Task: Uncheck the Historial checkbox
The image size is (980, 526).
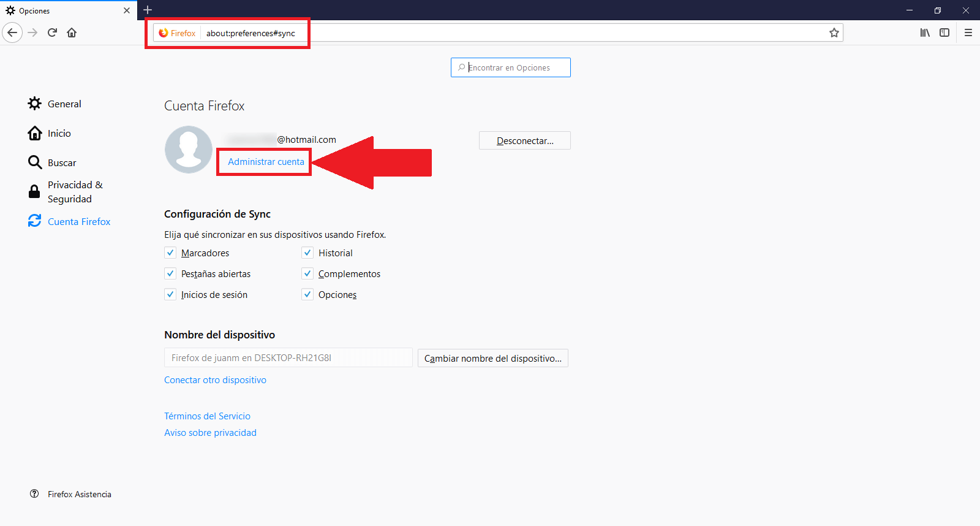Action: tap(307, 253)
